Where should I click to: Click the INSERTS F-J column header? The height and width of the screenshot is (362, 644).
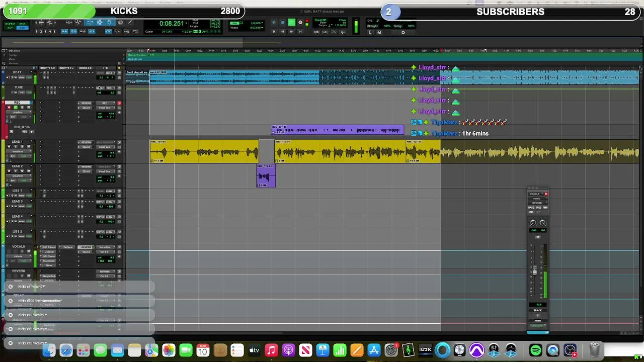pos(66,68)
